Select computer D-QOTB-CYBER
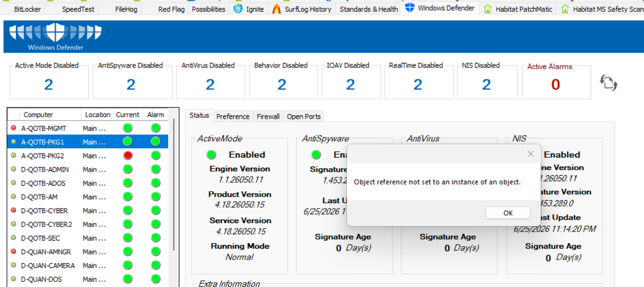The image size is (644, 287). pyautogui.click(x=88, y=211)
